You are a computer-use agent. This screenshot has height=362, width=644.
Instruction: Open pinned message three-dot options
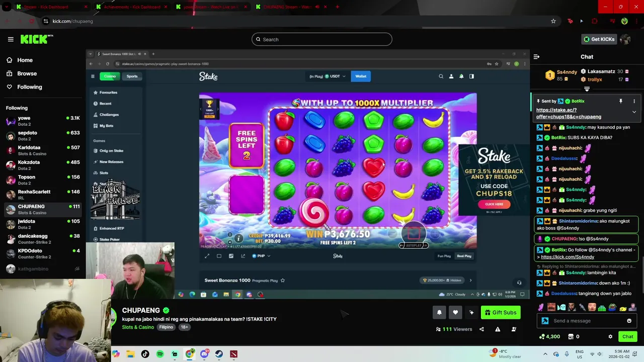point(634,101)
